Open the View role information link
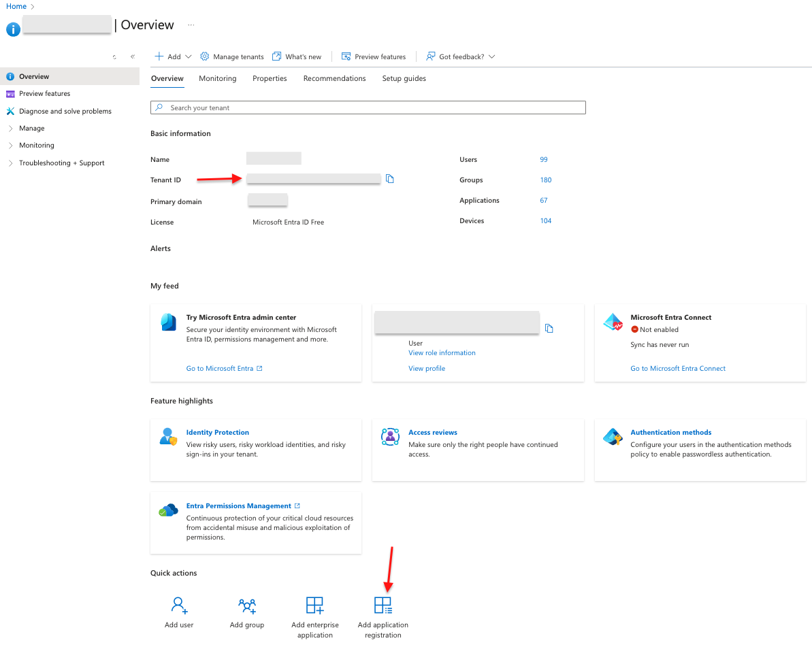Image resolution: width=812 pixels, height=645 pixels. (x=442, y=352)
